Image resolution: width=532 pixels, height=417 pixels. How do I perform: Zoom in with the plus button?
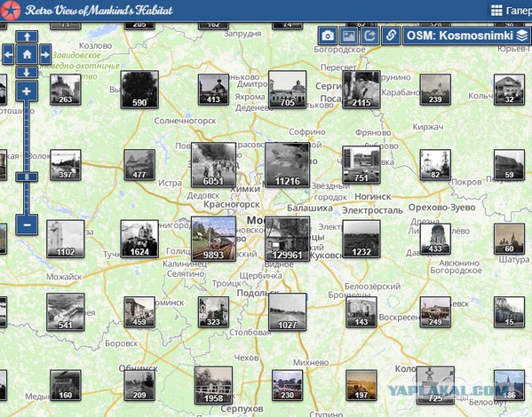click(x=27, y=90)
